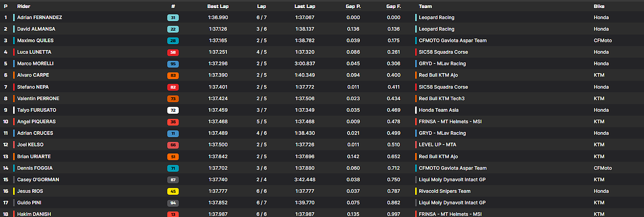Click team CFMOTO Gaviota Aspar Team for Quiles

pos(452,41)
